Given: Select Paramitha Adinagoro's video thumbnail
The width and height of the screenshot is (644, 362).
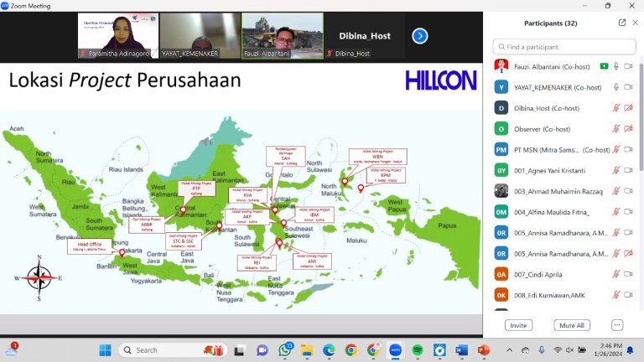Looking at the screenshot, I should point(119,35).
